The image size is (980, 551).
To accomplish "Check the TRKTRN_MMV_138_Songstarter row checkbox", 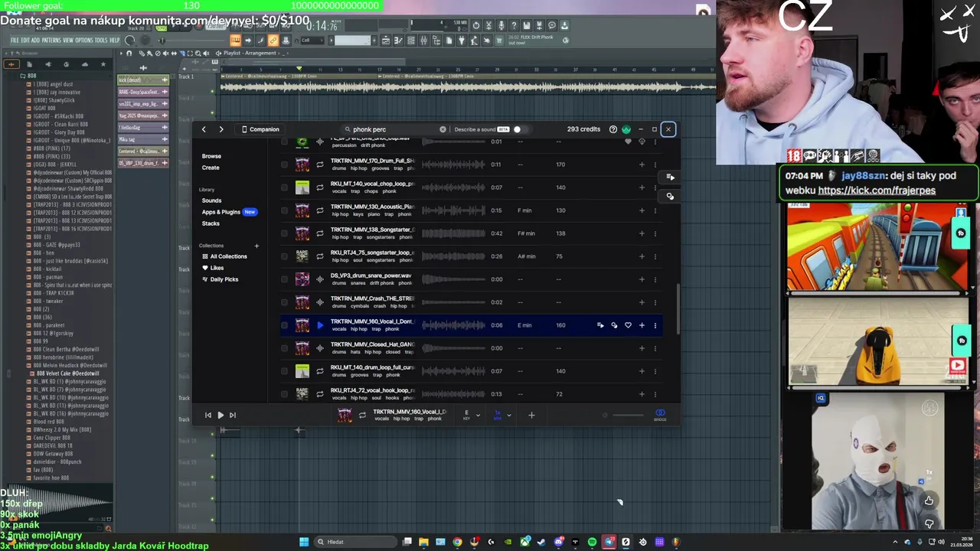I will [285, 233].
